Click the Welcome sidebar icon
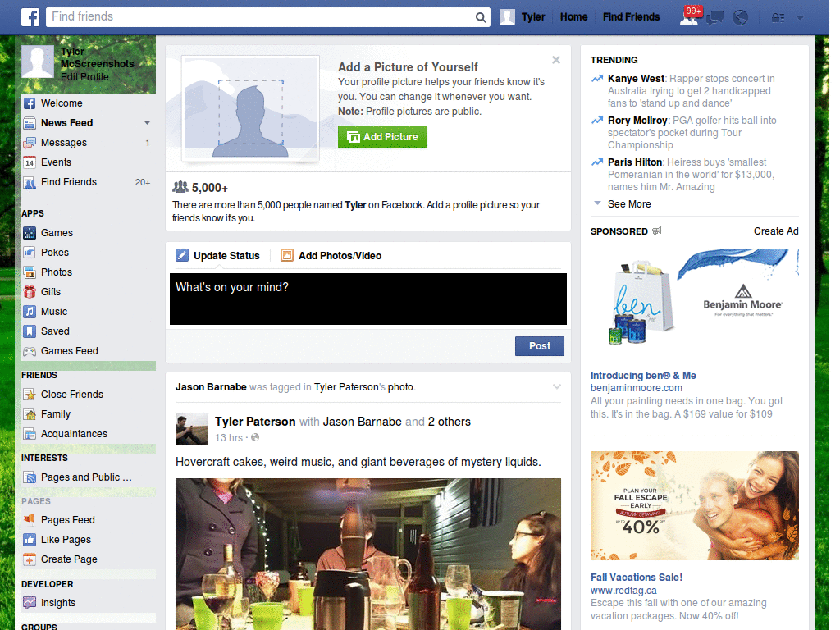Image resolution: width=840 pixels, height=630 pixels. [x=30, y=103]
